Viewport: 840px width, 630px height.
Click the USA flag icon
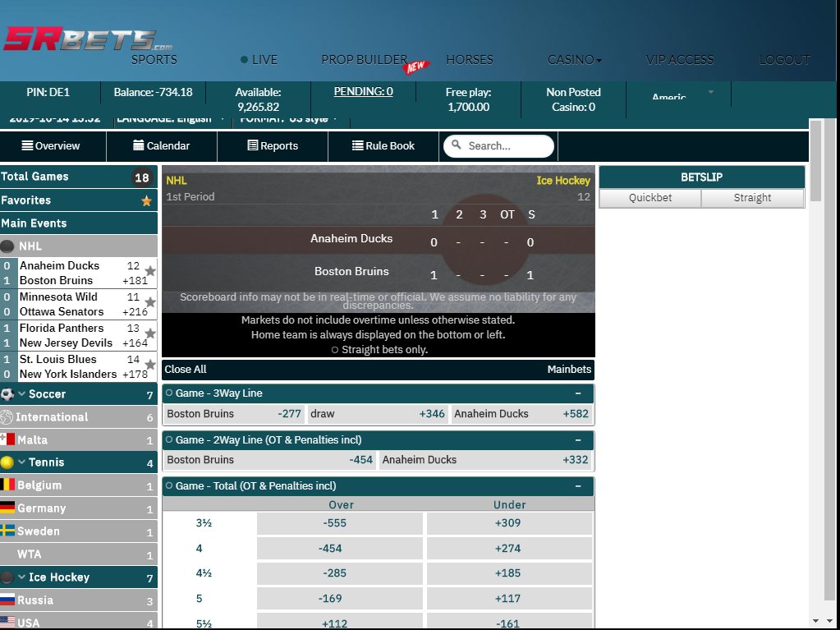point(7,623)
